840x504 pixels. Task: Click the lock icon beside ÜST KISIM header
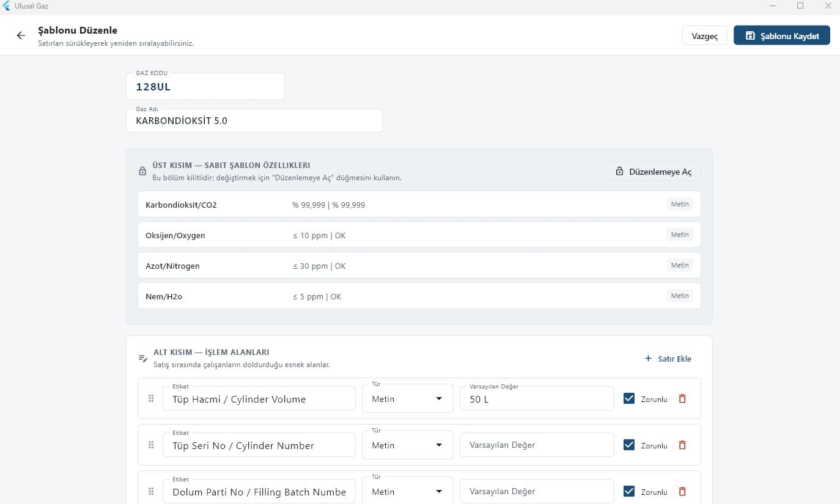click(142, 171)
